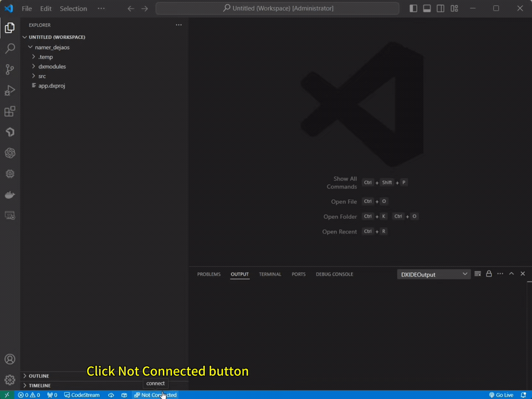Open notifications bell in status bar

523,395
